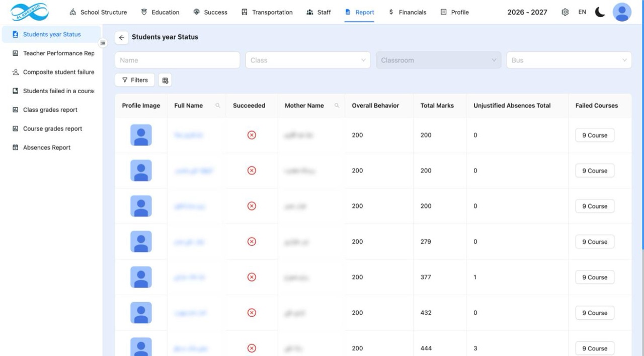Select Composite student failure in sidebar
Image resolution: width=644 pixels, height=356 pixels.
(x=52, y=72)
